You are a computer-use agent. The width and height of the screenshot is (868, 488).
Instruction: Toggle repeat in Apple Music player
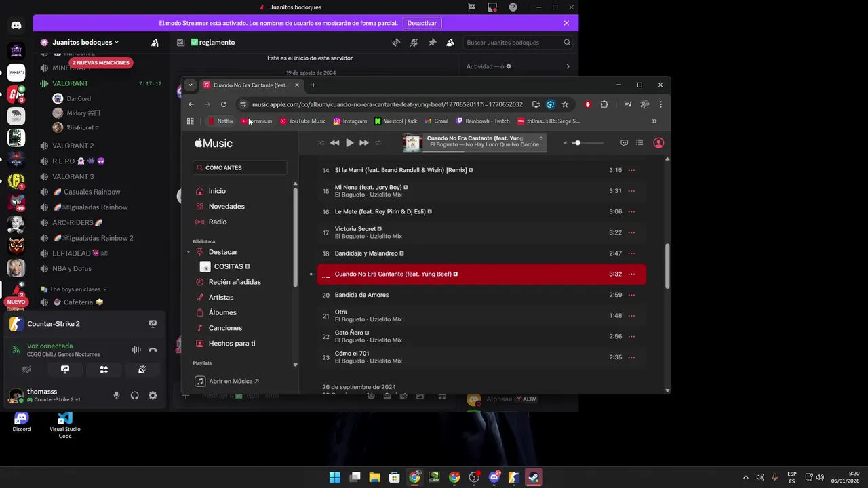[378, 143]
